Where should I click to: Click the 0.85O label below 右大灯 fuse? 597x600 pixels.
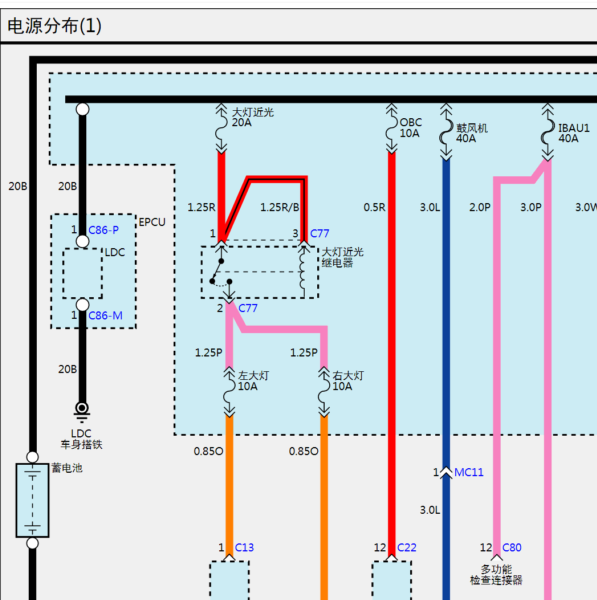pos(304,452)
